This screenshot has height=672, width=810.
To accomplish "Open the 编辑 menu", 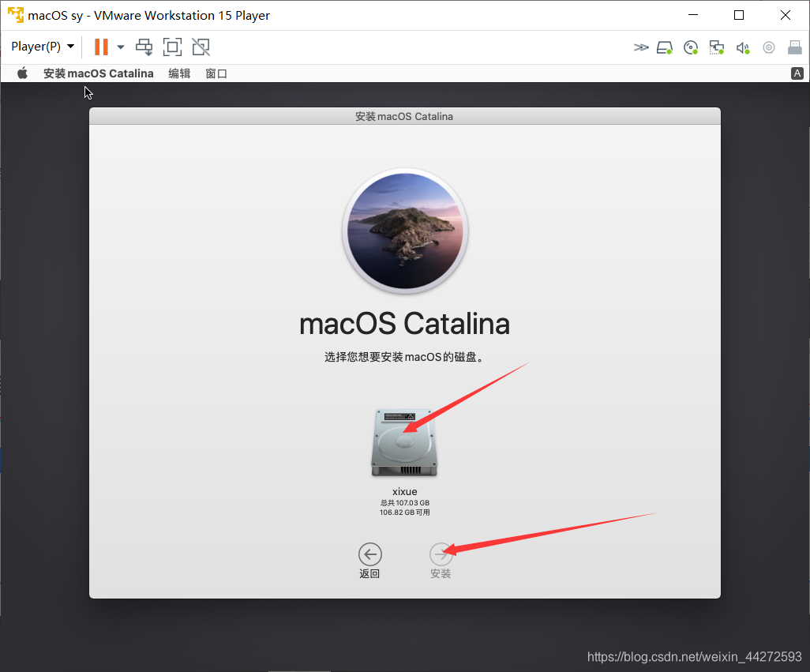I will [x=179, y=73].
